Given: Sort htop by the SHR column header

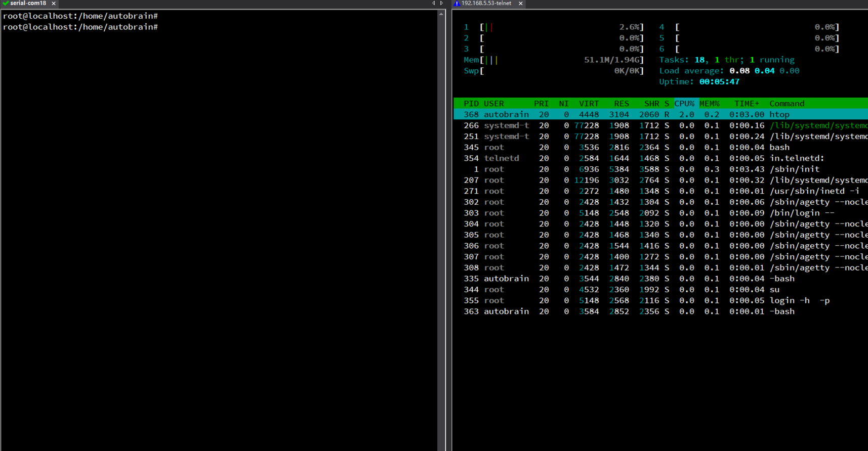Looking at the screenshot, I should coord(652,104).
